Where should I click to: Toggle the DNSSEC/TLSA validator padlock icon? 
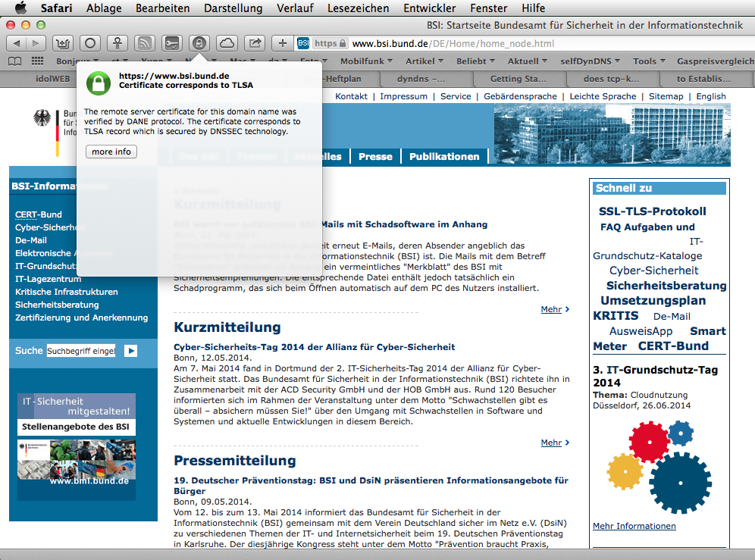[199, 43]
